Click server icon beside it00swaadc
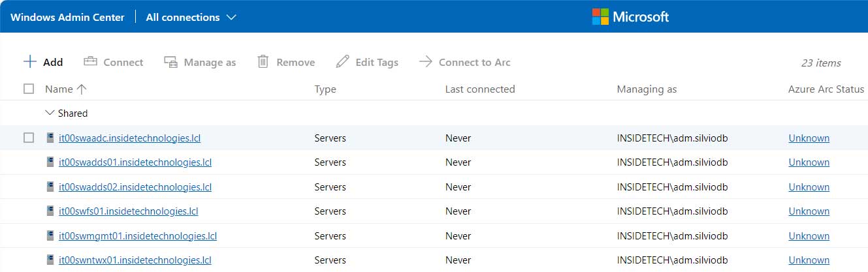The image size is (868, 272). click(50, 138)
